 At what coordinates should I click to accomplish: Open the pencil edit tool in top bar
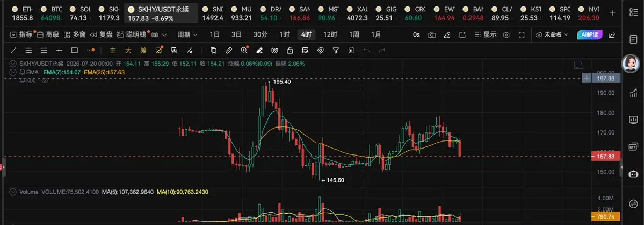click(447, 35)
